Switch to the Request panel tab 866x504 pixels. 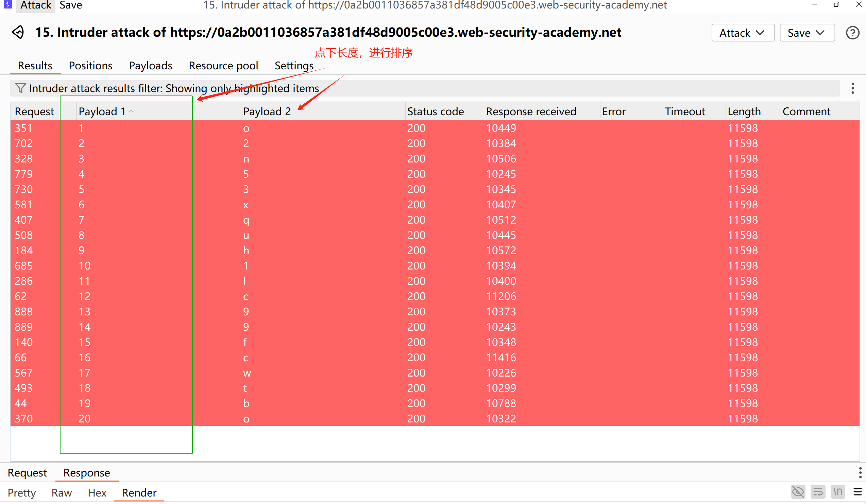(x=27, y=473)
